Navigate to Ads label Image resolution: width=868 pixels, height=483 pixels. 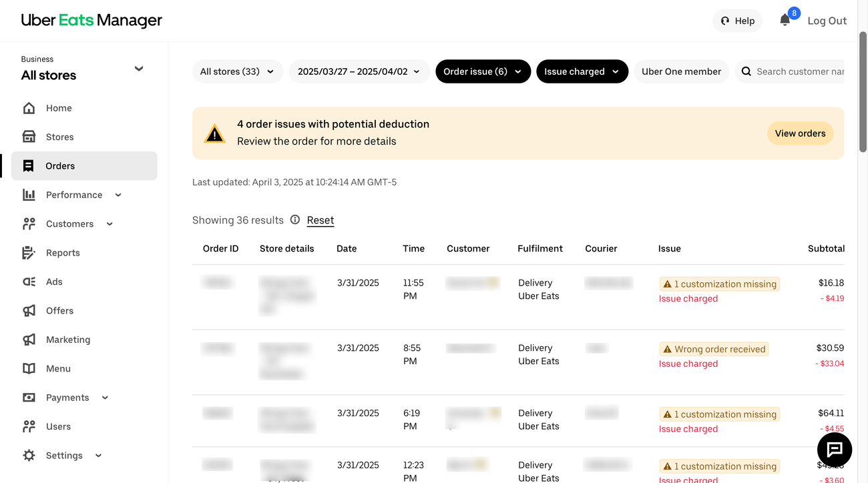[54, 282]
